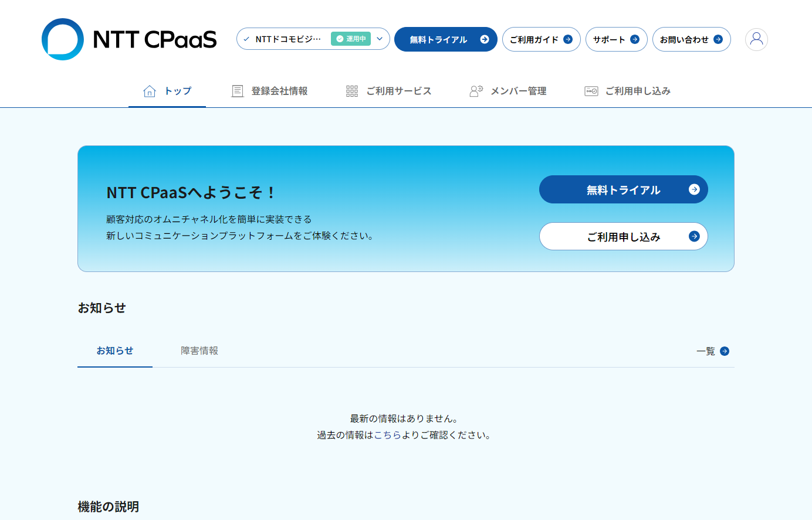Click the grid icon for ご利用サービス
Image resolution: width=812 pixels, height=520 pixels.
click(352, 91)
